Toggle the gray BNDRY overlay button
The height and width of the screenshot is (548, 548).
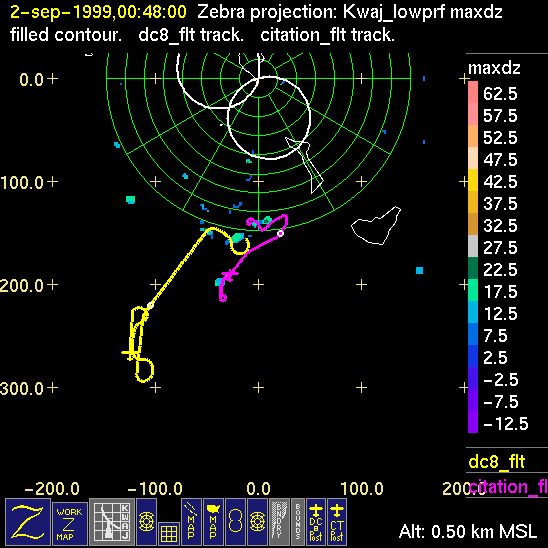pos(280,522)
